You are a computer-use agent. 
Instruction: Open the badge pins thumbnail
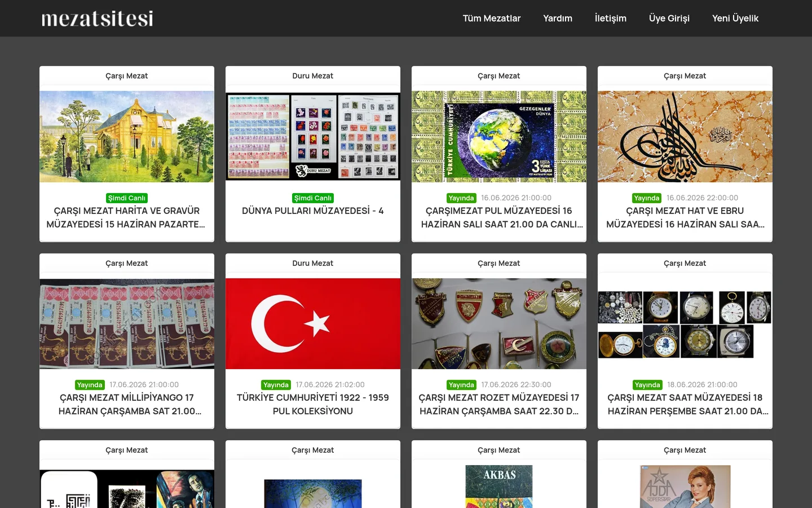499,323
